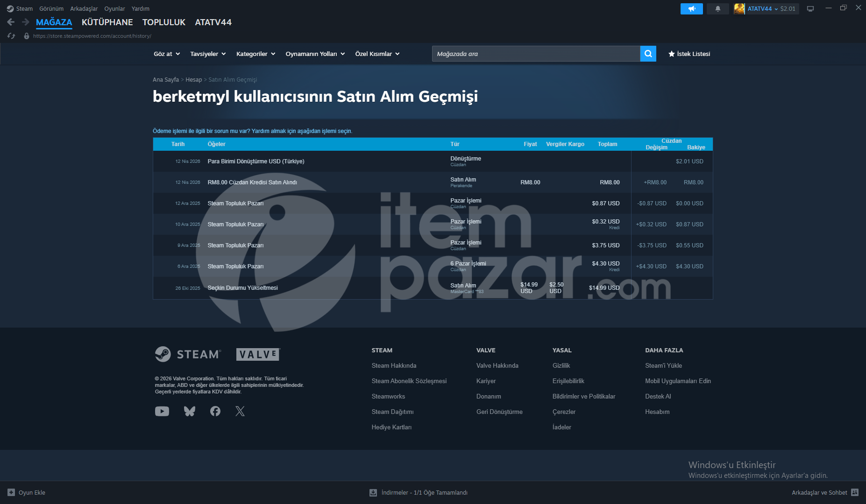The image size is (866, 504).
Task: Open the announcements megaphone icon
Action: 691,8
